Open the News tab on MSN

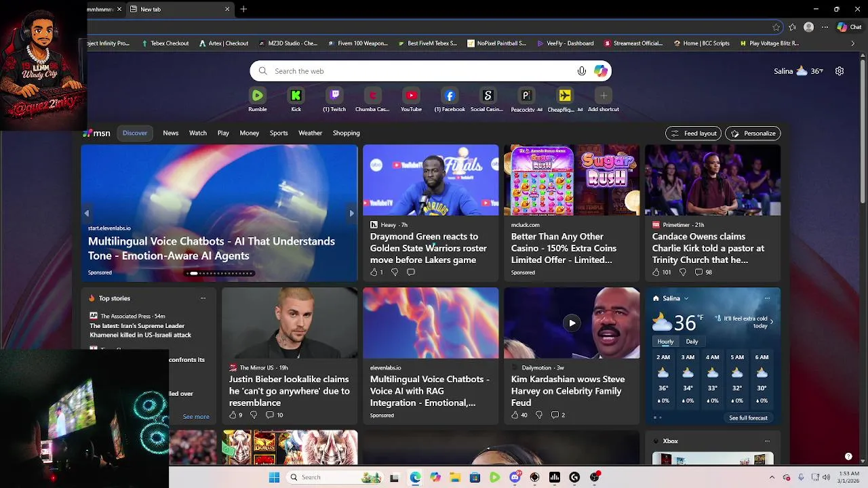point(171,133)
